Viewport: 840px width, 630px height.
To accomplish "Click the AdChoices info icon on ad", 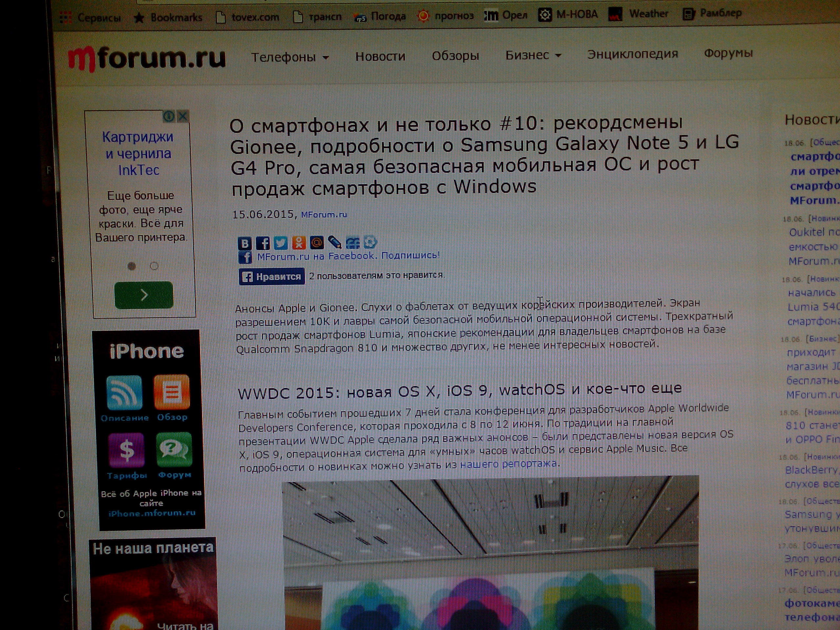I will [169, 116].
